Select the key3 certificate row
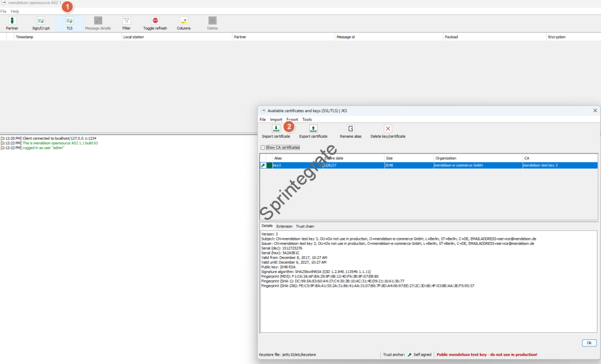Viewport: 601px width, 364px height. [352, 166]
